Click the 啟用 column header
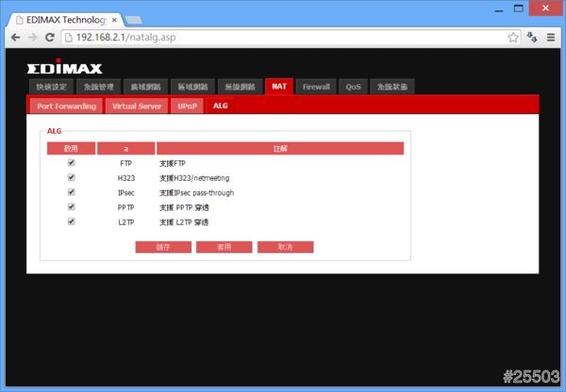 click(x=71, y=148)
